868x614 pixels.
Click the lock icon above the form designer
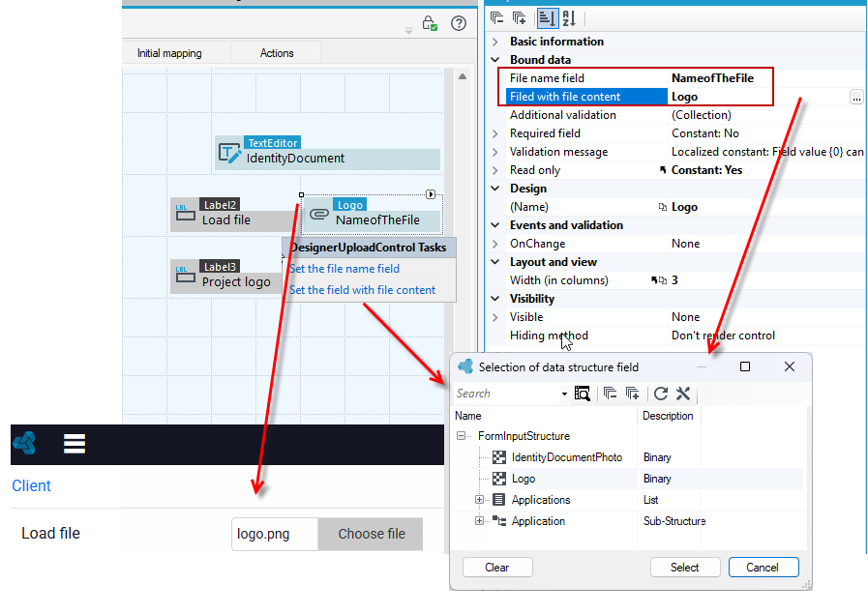tap(430, 23)
